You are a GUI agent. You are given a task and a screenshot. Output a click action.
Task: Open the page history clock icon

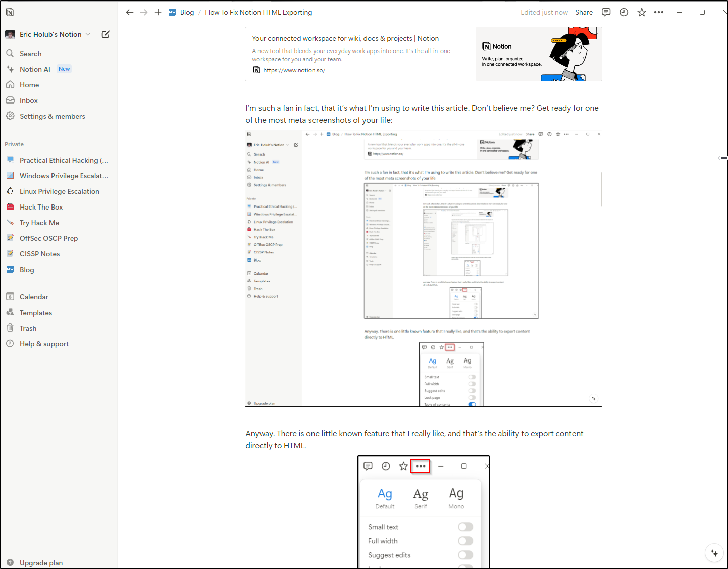624,12
